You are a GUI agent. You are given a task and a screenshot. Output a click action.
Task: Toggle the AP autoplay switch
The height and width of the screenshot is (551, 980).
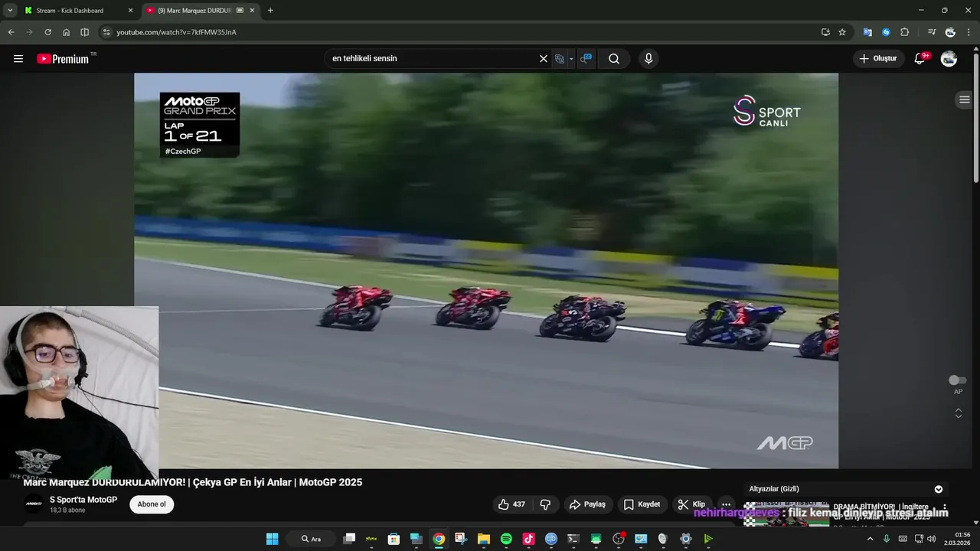957,380
